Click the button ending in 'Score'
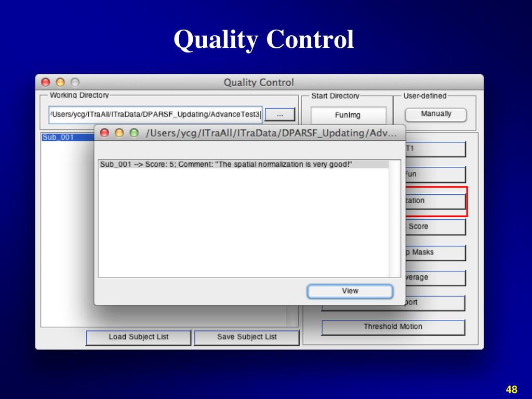The height and width of the screenshot is (399, 532). pos(435,227)
